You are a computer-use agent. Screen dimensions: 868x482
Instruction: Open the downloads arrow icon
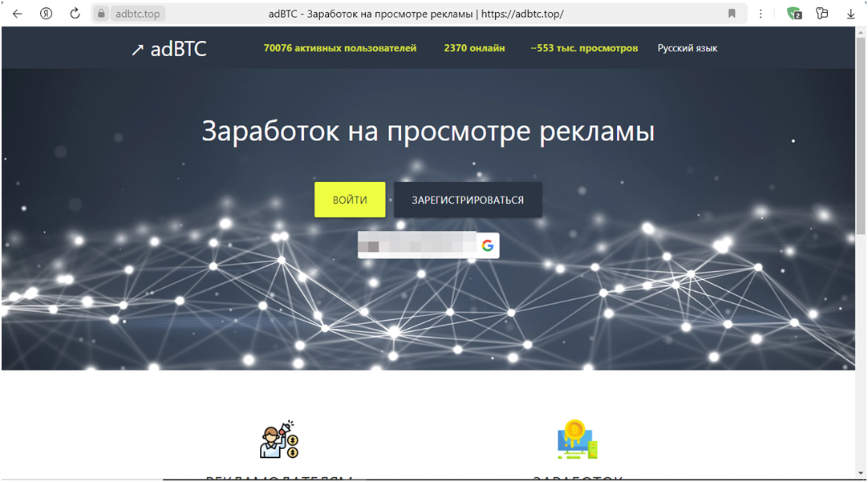tap(851, 14)
